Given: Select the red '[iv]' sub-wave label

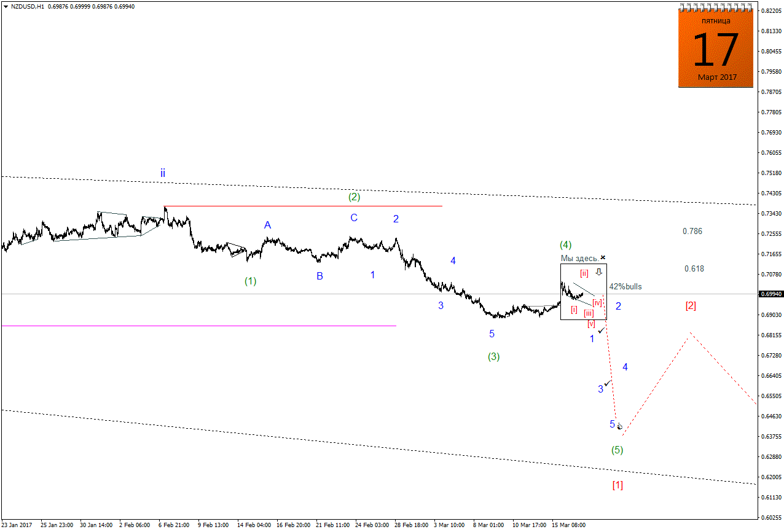Looking at the screenshot, I should pyautogui.click(x=597, y=302).
